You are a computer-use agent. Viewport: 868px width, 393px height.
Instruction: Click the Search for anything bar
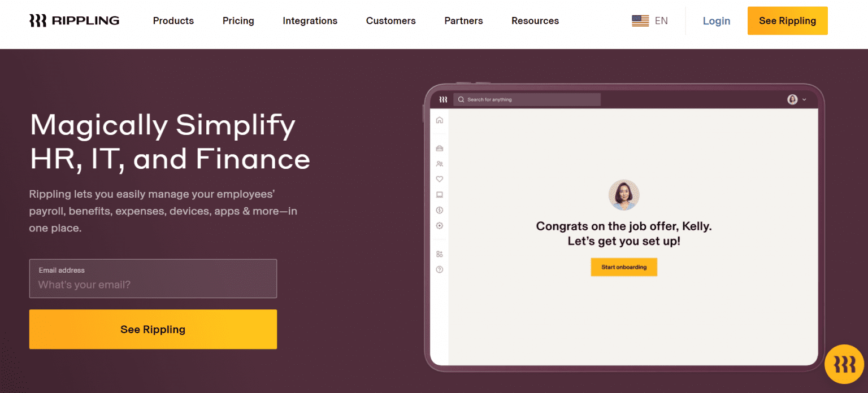point(527,99)
